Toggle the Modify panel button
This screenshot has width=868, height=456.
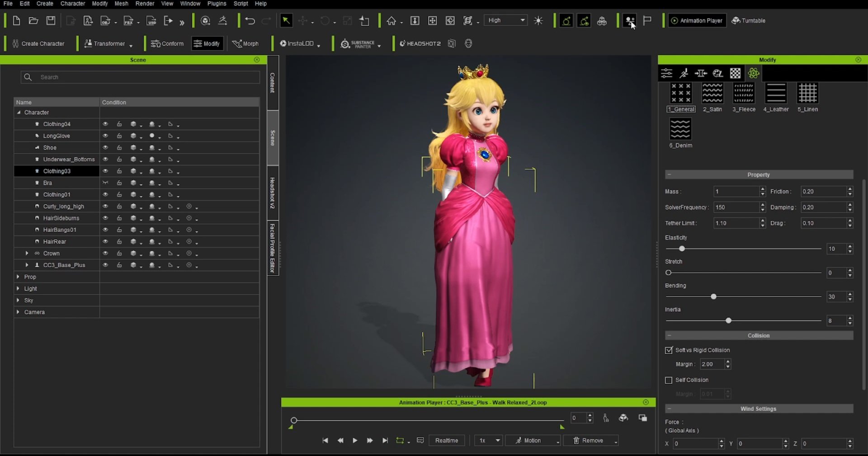tap(207, 44)
